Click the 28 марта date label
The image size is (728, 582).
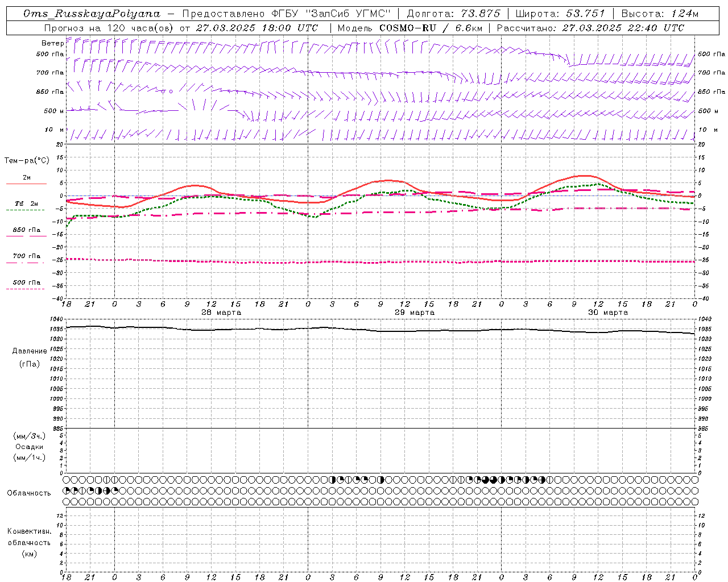tap(221, 312)
